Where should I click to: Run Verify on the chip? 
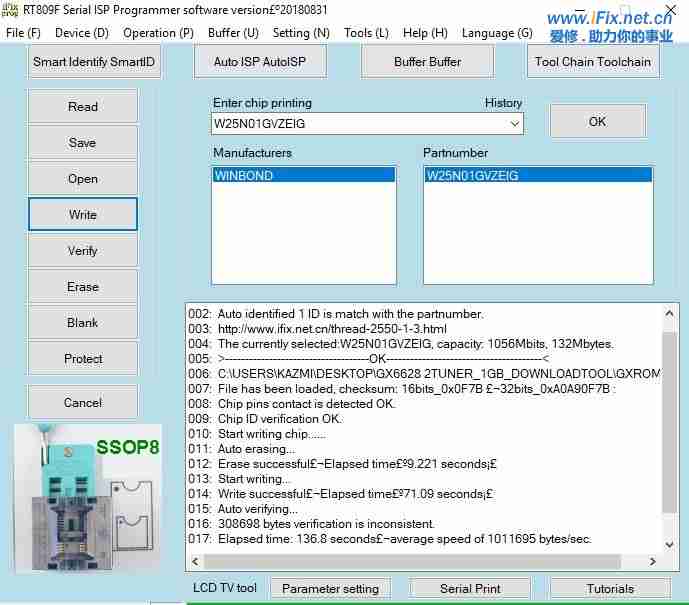click(x=83, y=251)
